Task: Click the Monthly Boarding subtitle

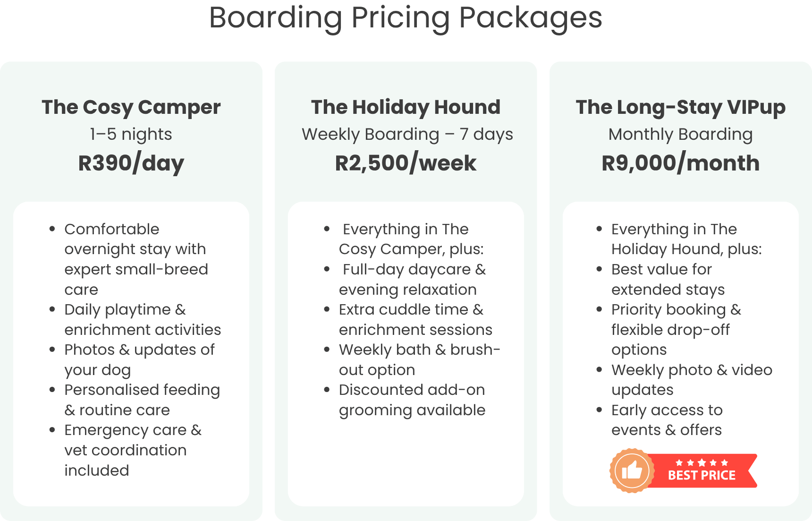Action: coord(680,135)
